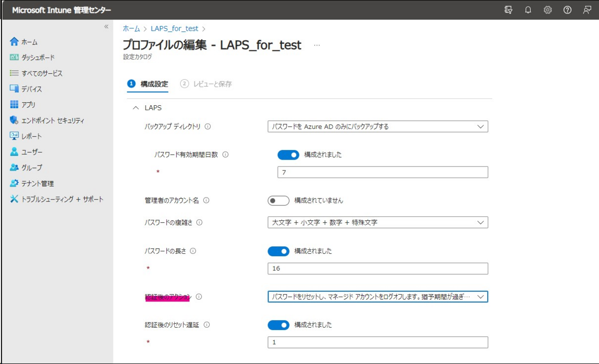Screen dimensions: 599x364
Task: Open the help question mark icon
Action: [567, 10]
